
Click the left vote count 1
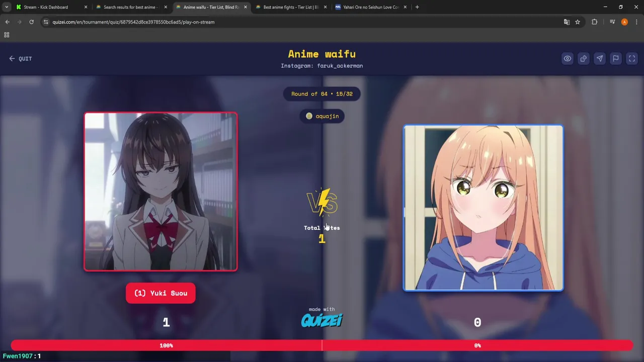click(x=166, y=322)
